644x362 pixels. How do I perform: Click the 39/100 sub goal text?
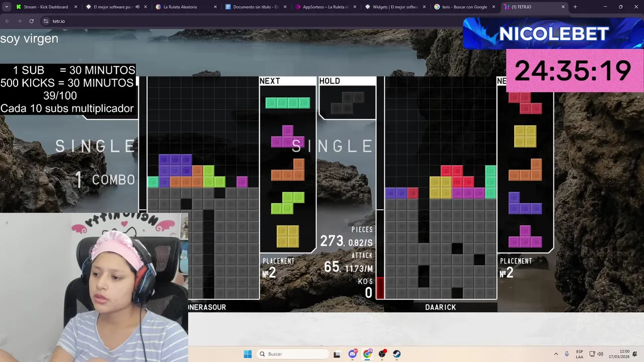(60, 96)
